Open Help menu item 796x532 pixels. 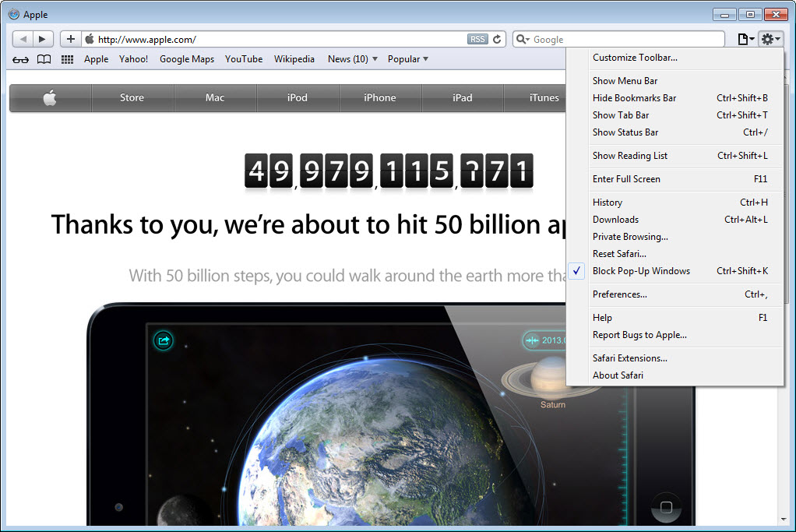674,318
